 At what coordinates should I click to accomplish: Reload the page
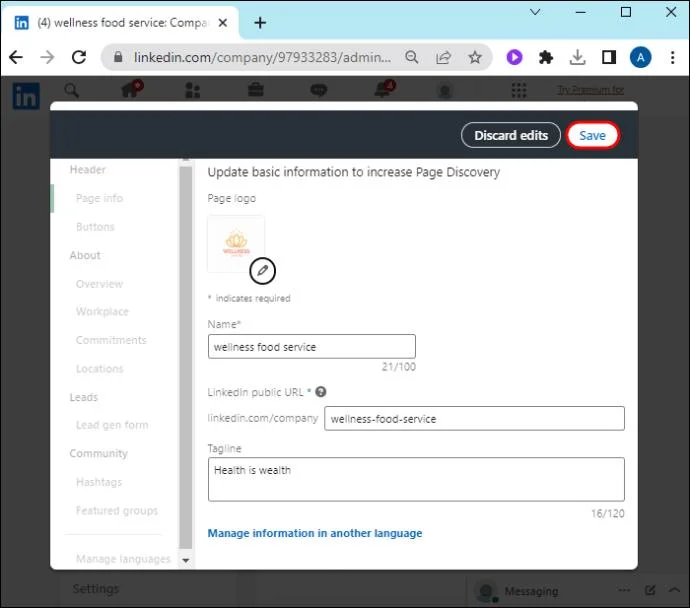(79, 57)
